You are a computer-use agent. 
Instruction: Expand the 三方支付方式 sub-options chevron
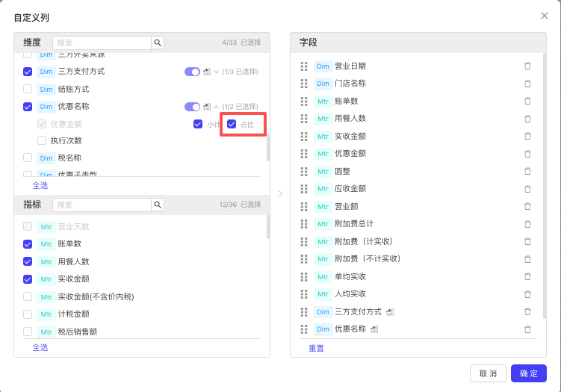tap(217, 72)
